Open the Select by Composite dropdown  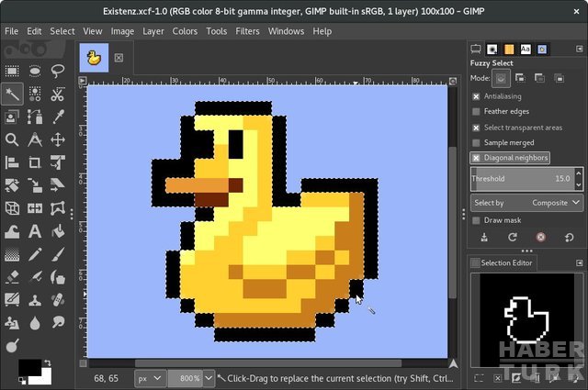(526, 203)
